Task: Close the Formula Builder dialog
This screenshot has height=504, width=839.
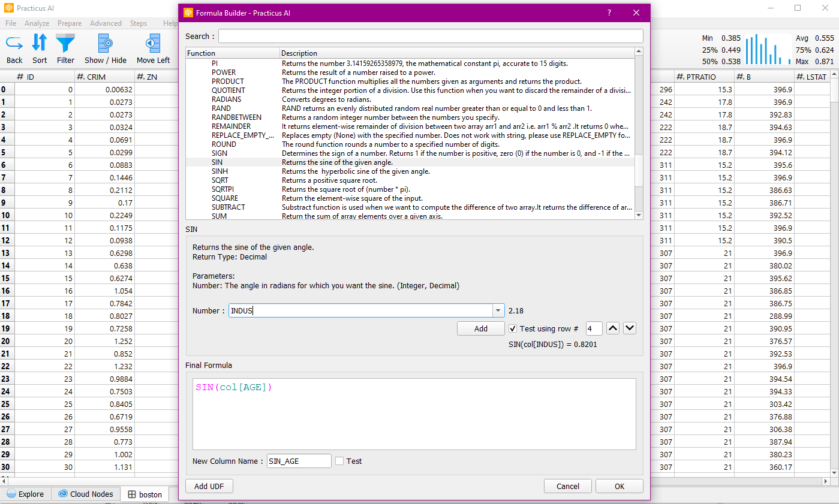Action: tap(636, 13)
